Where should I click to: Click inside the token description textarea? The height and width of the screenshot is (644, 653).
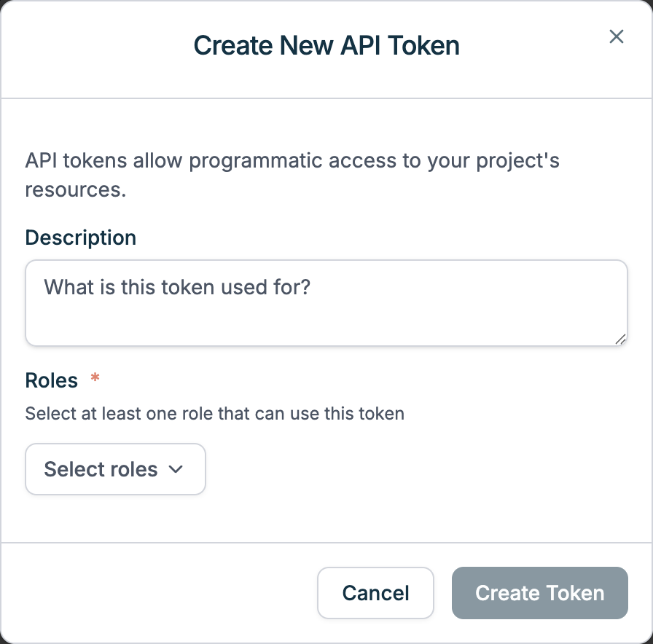(326, 302)
